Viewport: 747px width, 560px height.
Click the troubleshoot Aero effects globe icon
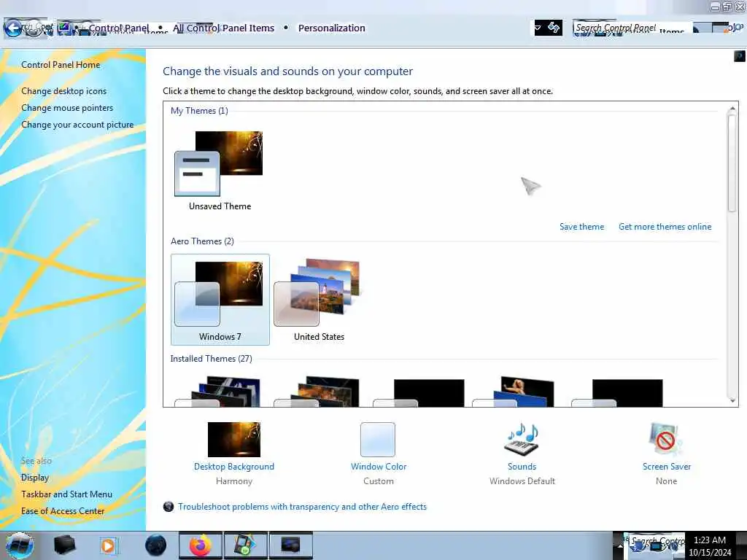pos(169,507)
